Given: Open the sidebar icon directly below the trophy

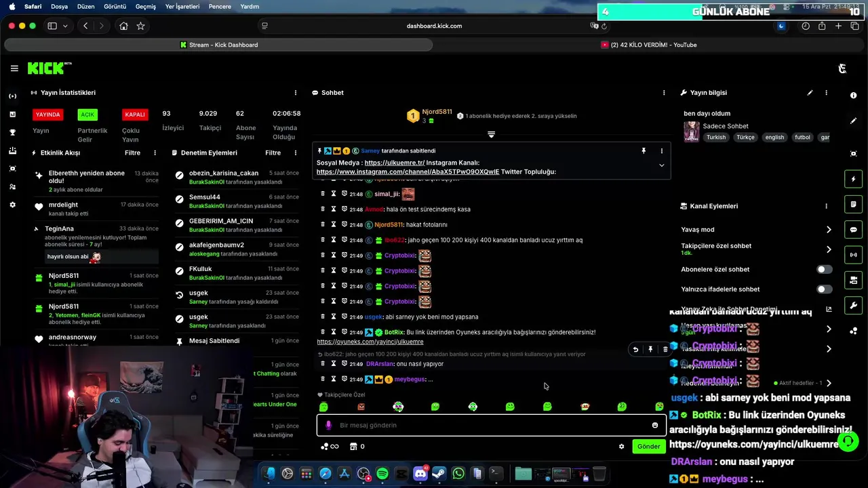Looking at the screenshot, I should coord(12,150).
